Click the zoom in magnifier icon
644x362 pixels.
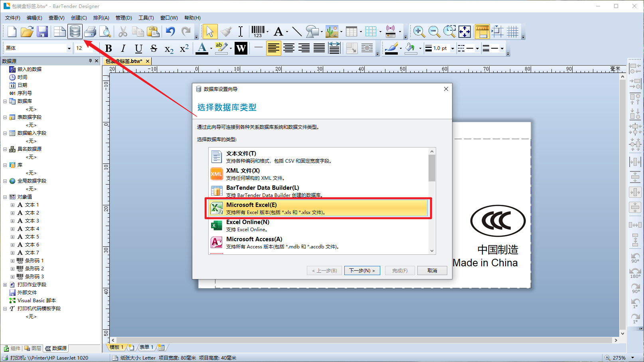coord(419,31)
